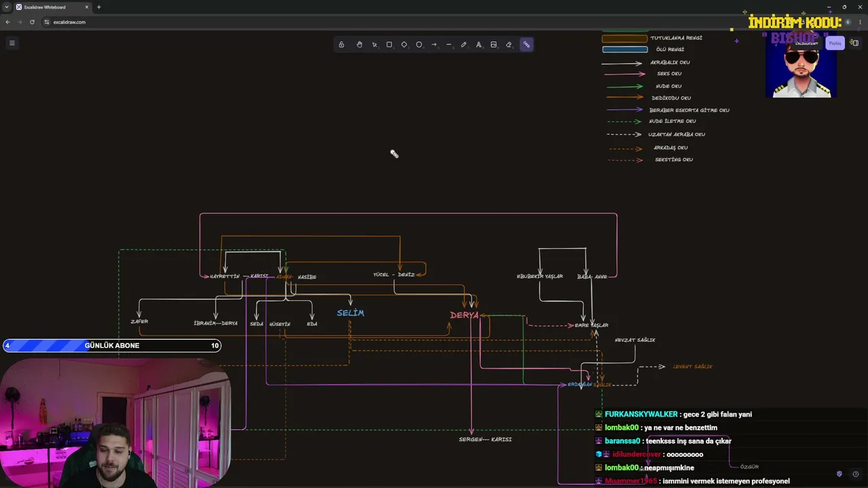Viewport: 868px width, 488px height.
Task: Select the NUDE İLETME OKU legend text
Action: click(673, 121)
